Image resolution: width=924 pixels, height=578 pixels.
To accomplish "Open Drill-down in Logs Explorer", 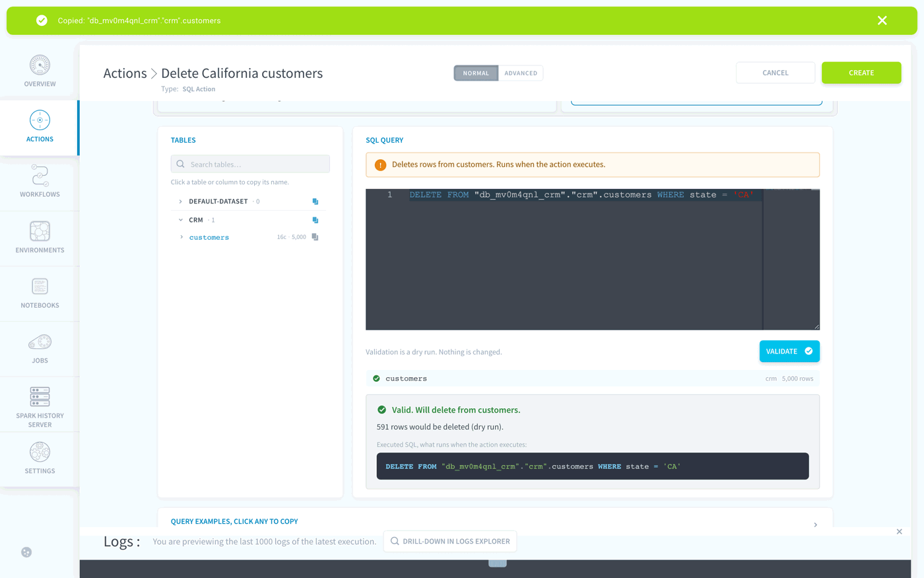I will point(450,541).
